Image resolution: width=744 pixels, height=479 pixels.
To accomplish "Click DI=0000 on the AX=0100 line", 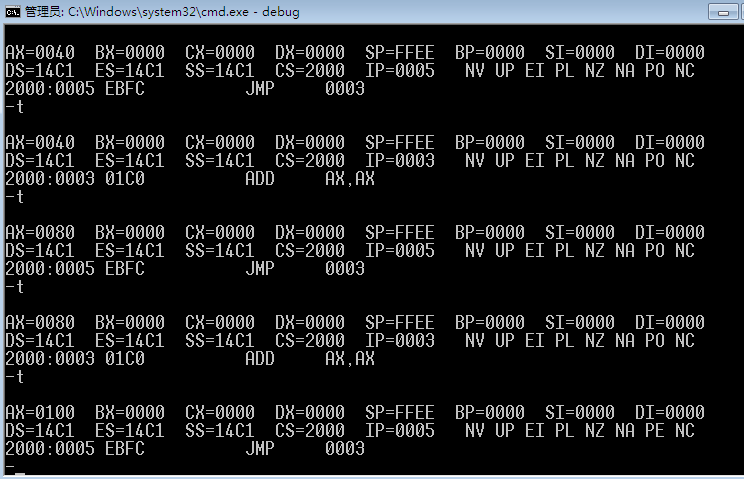I will 670,412.
